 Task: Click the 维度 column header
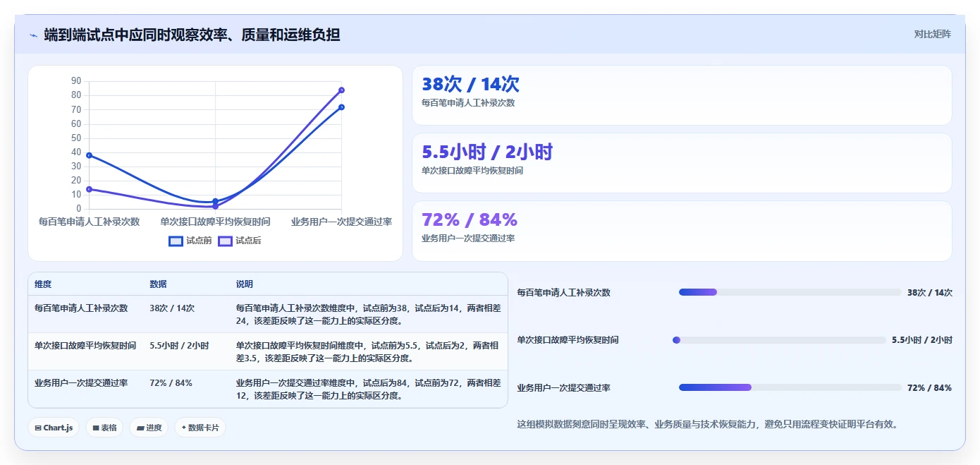43,284
